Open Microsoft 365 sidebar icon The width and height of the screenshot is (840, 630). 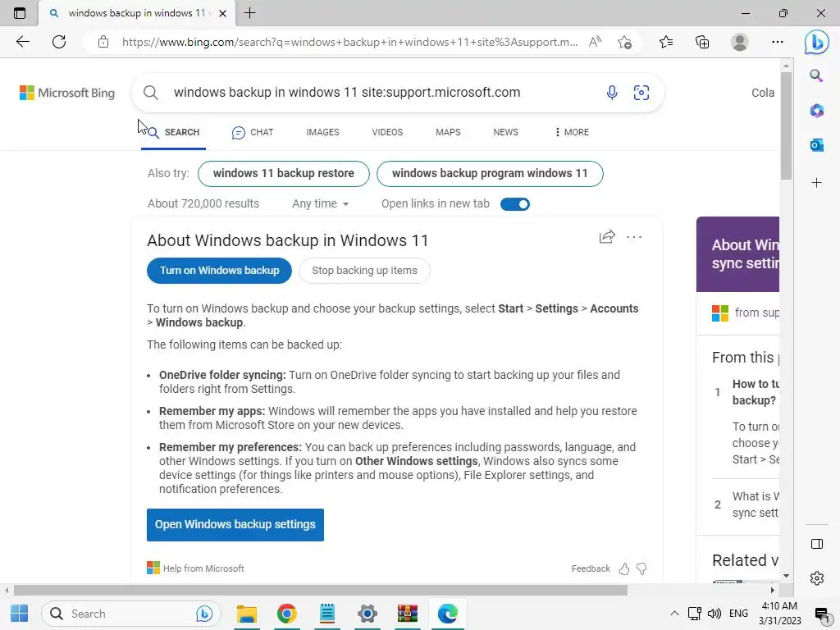[816, 111]
